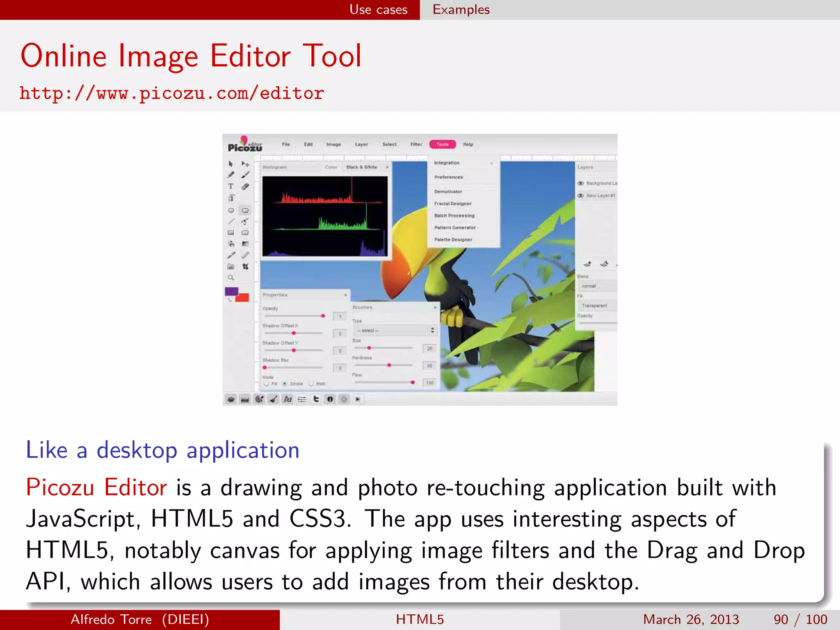Select the healing bandage tool
This screenshot has width=840, height=630.
245,255
